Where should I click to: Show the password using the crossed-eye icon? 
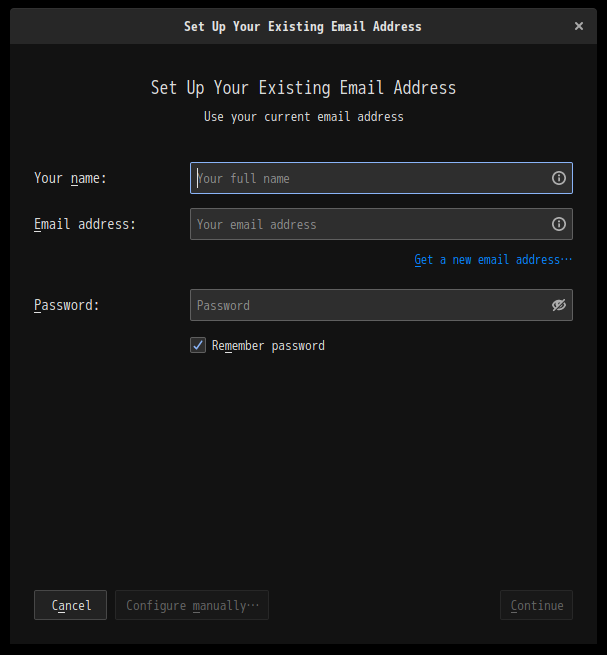coord(559,305)
